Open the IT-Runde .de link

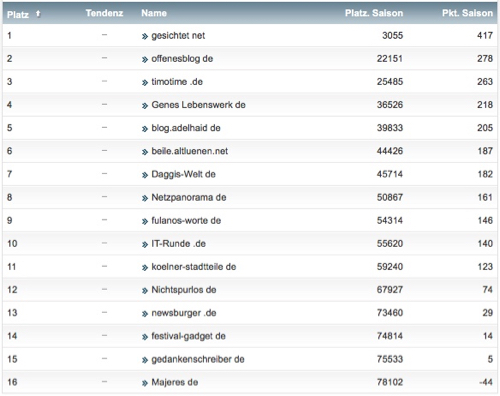click(x=179, y=244)
